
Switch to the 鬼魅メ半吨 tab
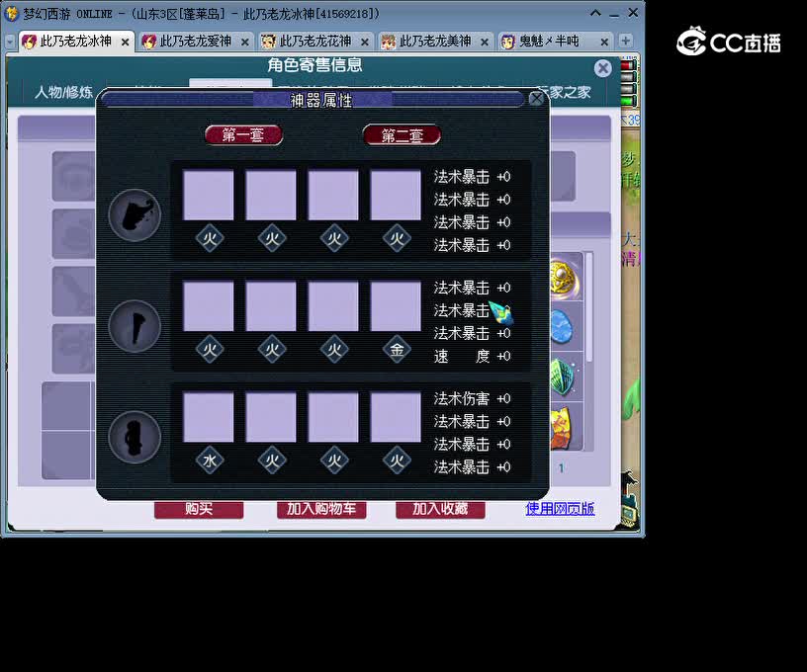[555, 42]
